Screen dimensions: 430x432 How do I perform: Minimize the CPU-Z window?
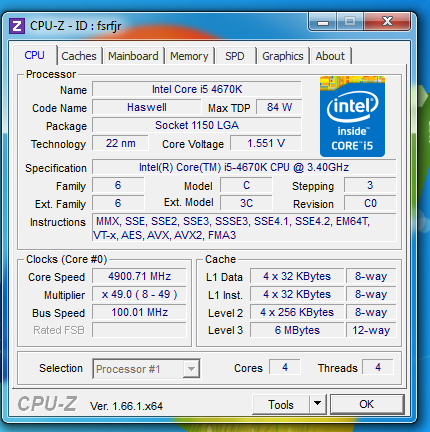click(323, 22)
